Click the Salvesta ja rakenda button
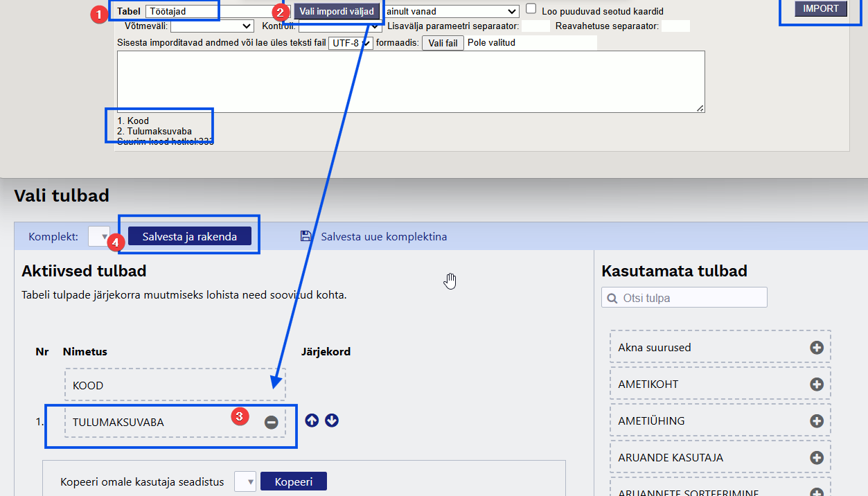Image resolution: width=868 pixels, height=496 pixels. [x=190, y=236]
